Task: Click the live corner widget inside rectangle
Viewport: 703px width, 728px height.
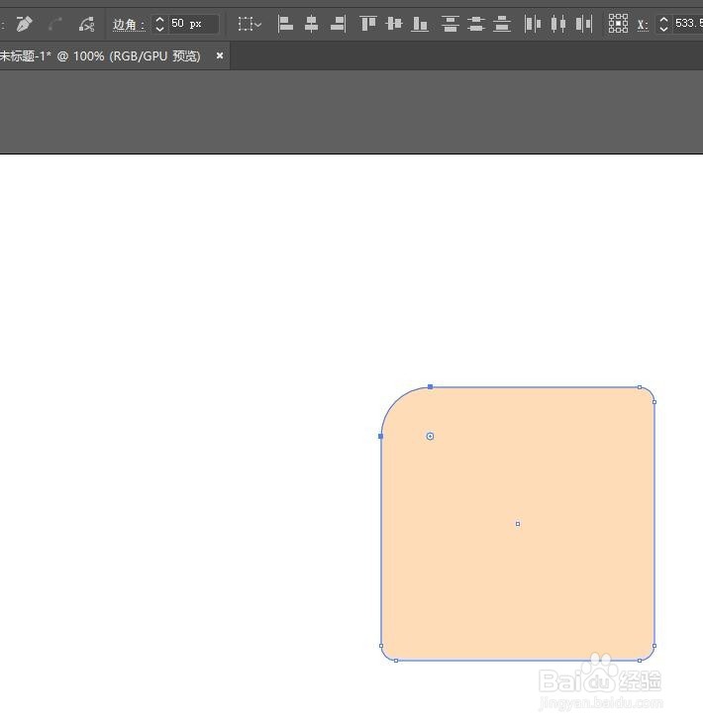Action: pyautogui.click(x=430, y=436)
